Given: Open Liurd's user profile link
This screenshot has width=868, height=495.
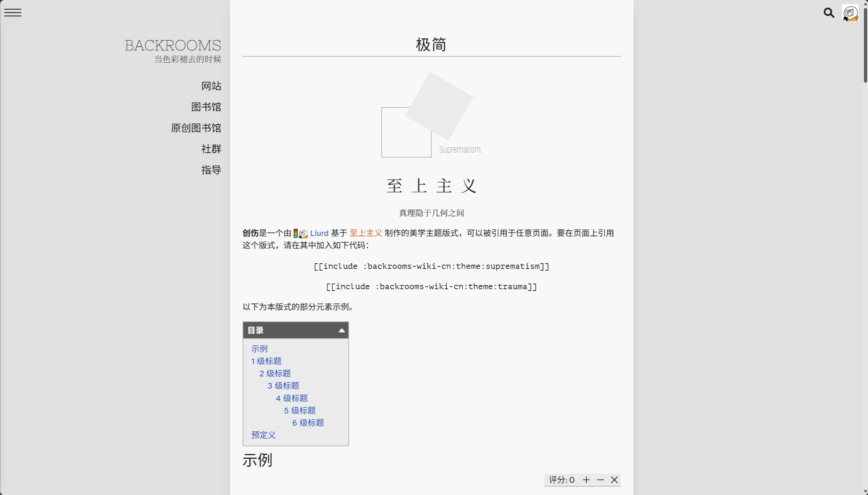Looking at the screenshot, I should coord(319,233).
